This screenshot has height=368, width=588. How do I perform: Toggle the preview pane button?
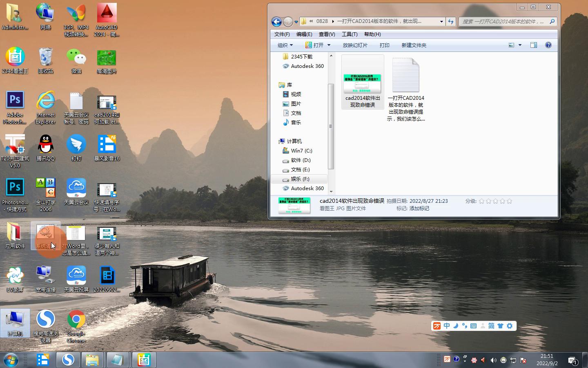533,45
